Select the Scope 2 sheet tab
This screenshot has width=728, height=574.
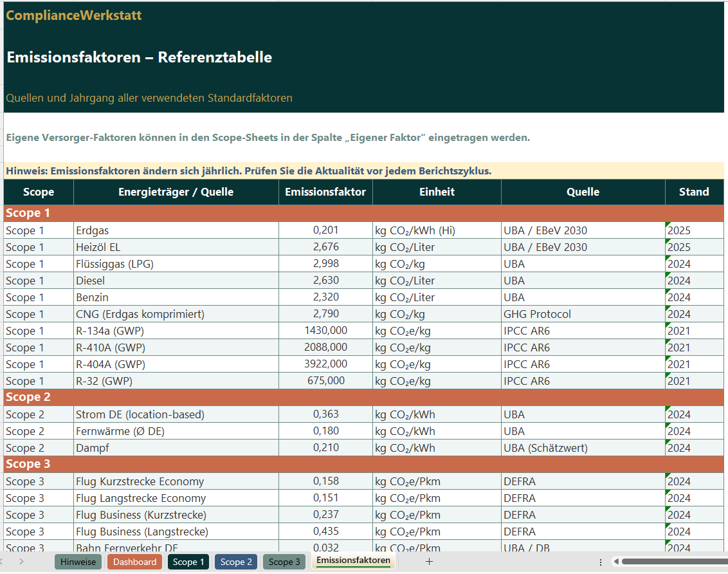coord(236,562)
